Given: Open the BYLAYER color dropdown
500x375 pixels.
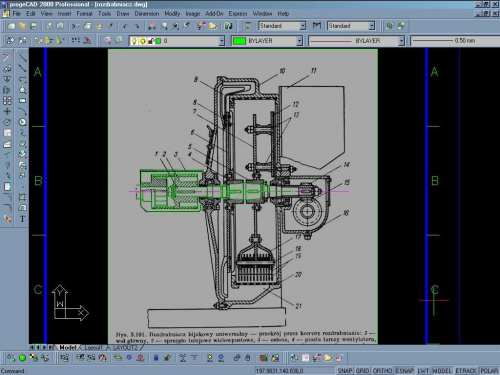Looking at the screenshot, I should click(299, 41).
